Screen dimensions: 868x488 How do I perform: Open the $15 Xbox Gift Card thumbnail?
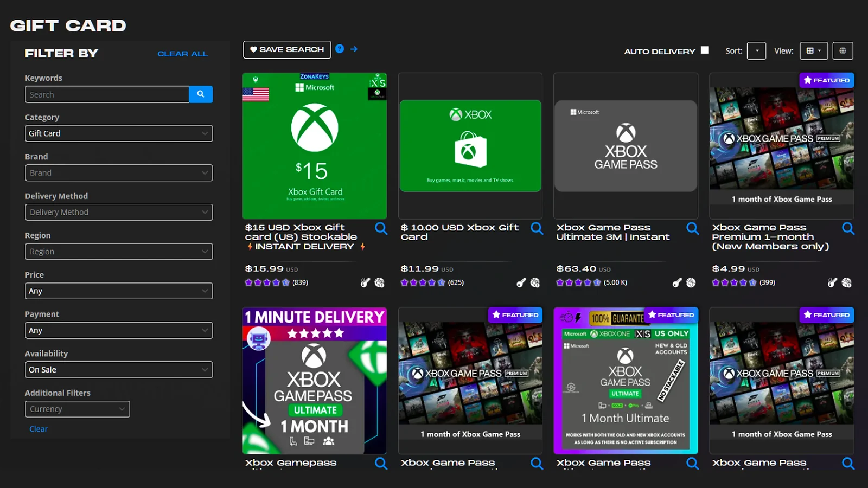(315, 146)
